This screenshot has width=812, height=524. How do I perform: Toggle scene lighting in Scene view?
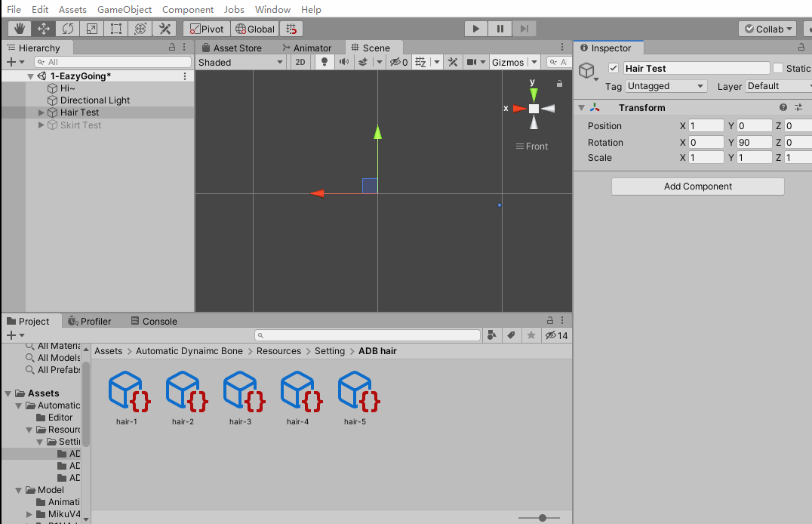tap(324, 61)
